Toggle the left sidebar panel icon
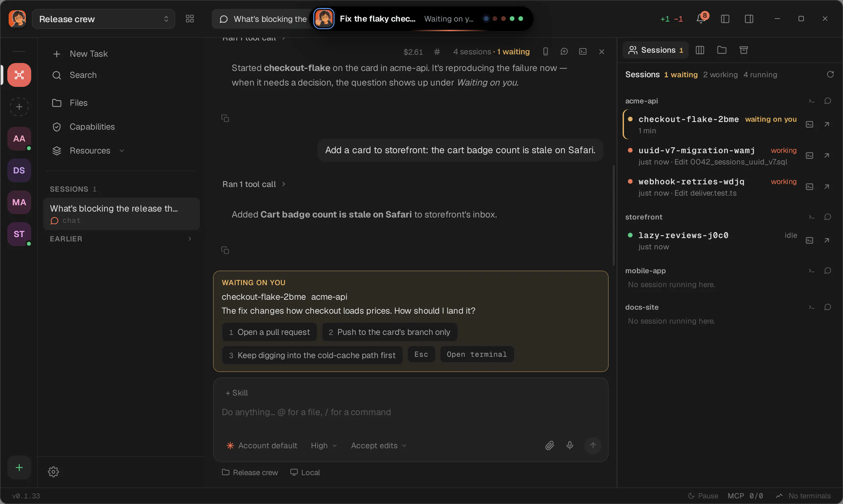 click(725, 19)
